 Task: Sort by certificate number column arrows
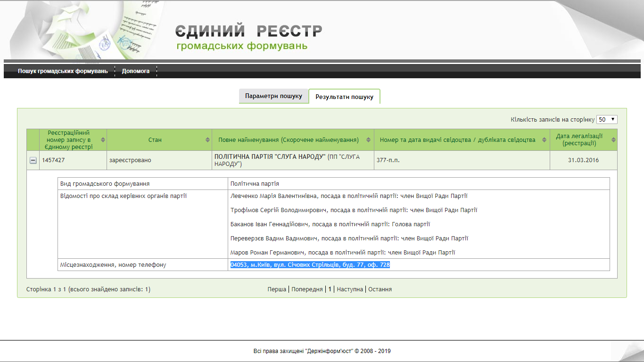[545, 140]
